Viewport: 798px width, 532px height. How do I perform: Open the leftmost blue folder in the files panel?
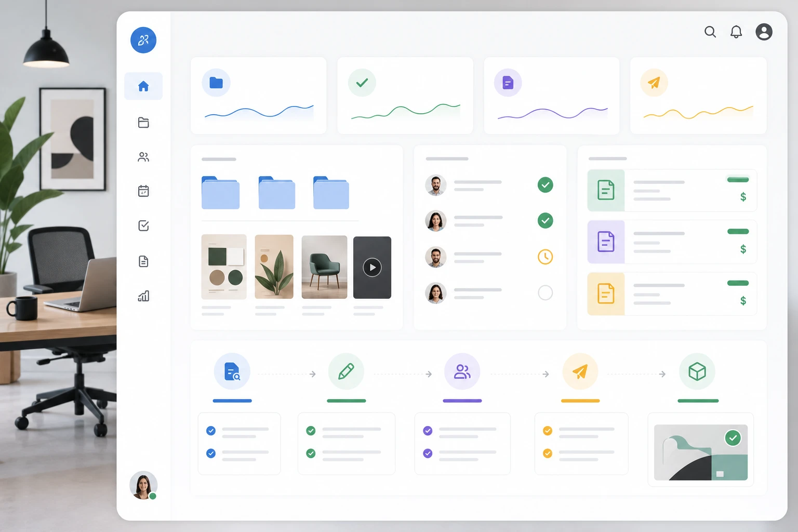[220, 193]
